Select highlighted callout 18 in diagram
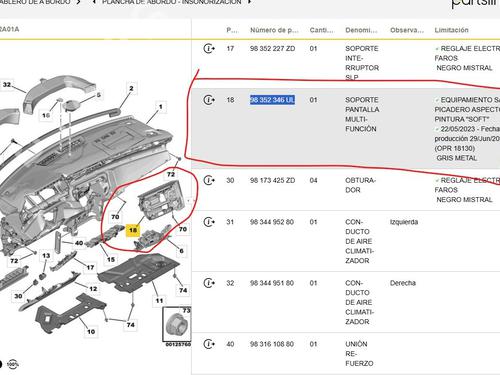 click(x=133, y=230)
